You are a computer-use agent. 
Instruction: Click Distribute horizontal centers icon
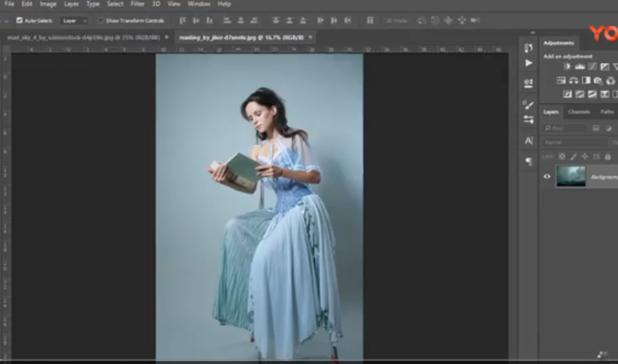[x=334, y=21]
